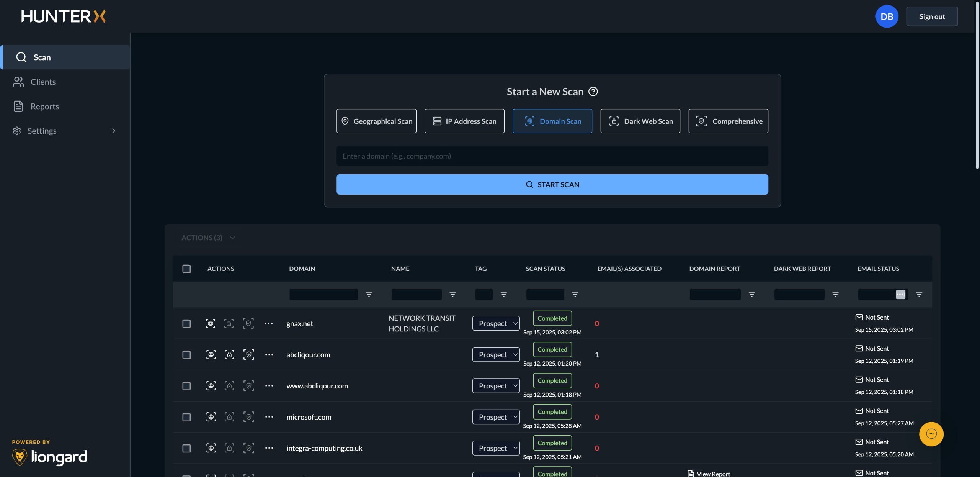Focus the enter a domain input field
The width and height of the screenshot is (980, 477).
[552, 156]
